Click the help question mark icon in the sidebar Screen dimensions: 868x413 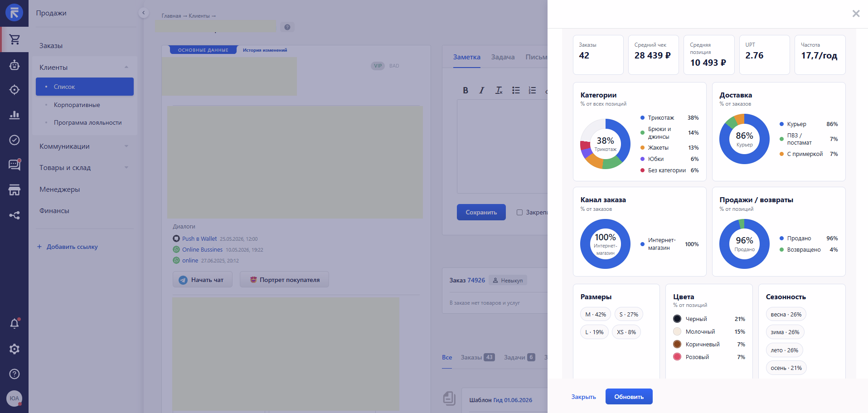coord(15,374)
